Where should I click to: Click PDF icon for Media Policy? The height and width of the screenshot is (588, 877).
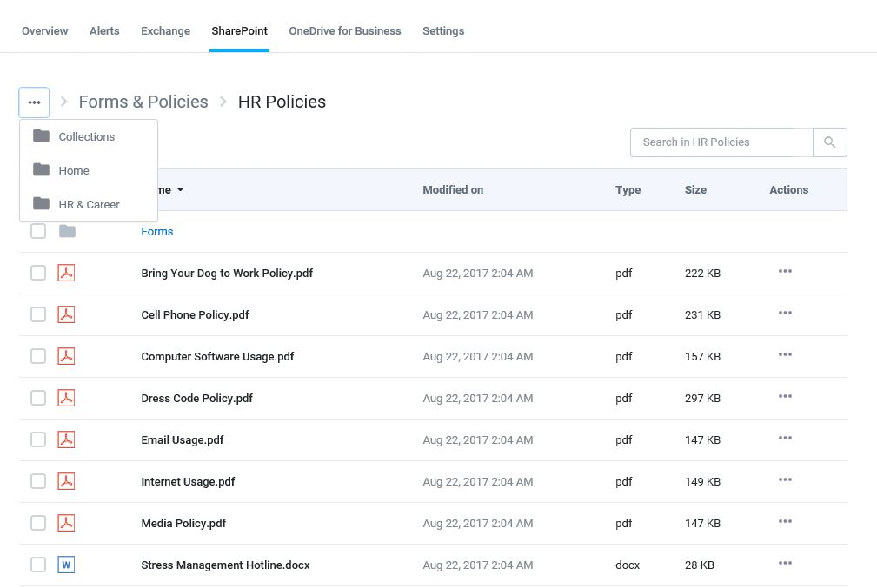pos(66,523)
